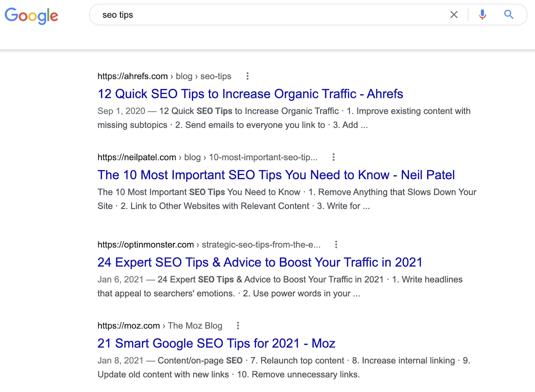Open '12 Quick SEO Tips' Ahrefs result
This screenshot has height=392, width=535.
(250, 94)
